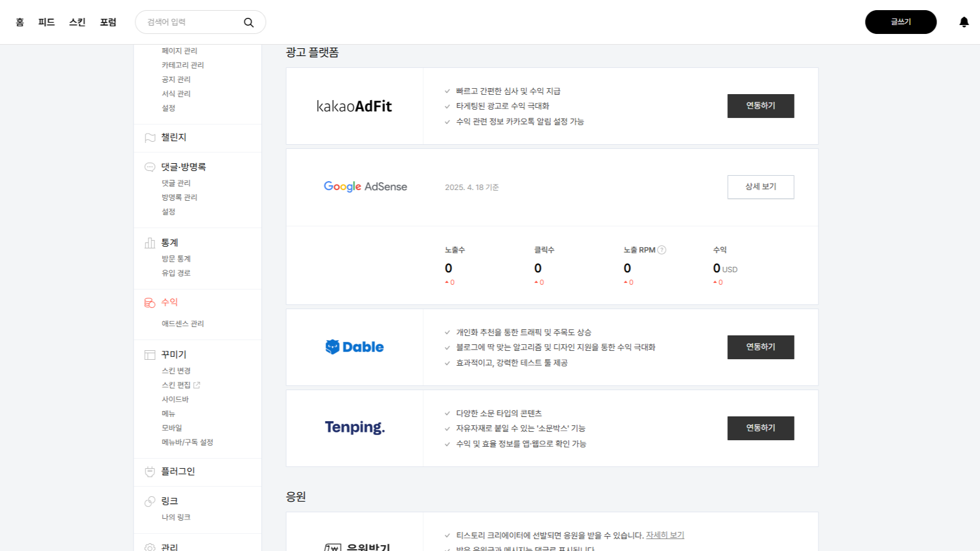Click the search magnifier icon
980x551 pixels.
coord(249,23)
